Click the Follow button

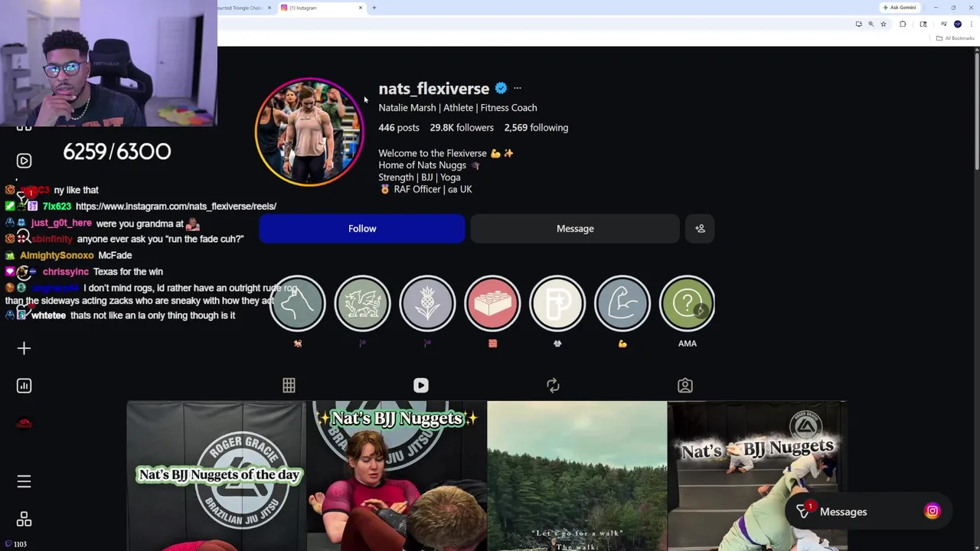(361, 228)
